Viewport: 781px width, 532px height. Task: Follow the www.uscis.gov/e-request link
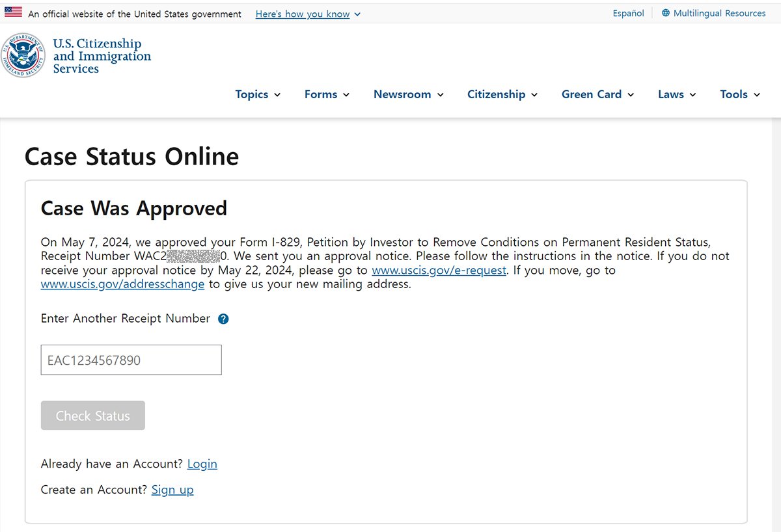pos(439,271)
